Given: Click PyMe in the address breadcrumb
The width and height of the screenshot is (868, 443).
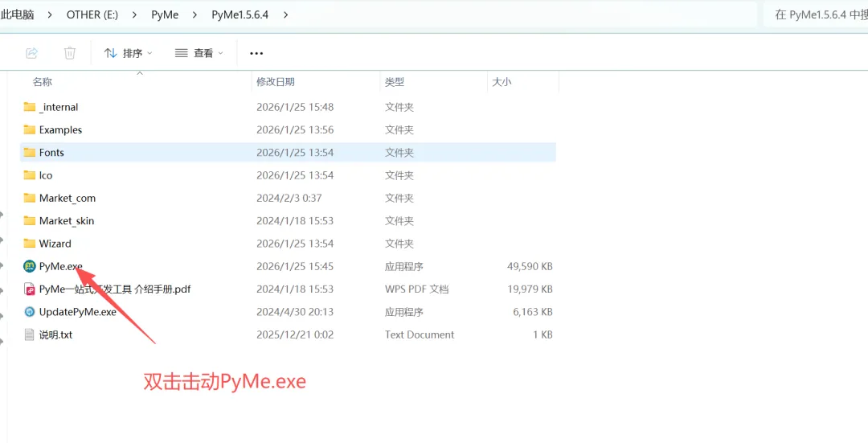Looking at the screenshot, I should [165, 15].
